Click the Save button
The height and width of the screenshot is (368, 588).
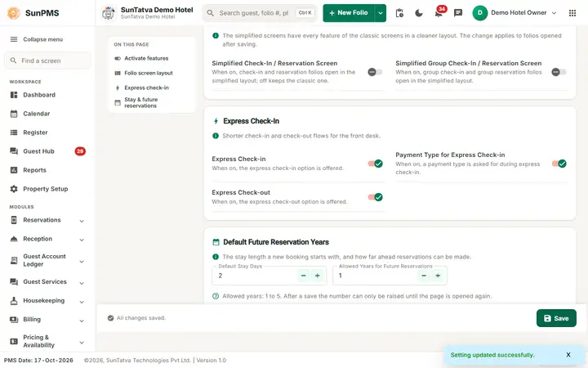(556, 318)
